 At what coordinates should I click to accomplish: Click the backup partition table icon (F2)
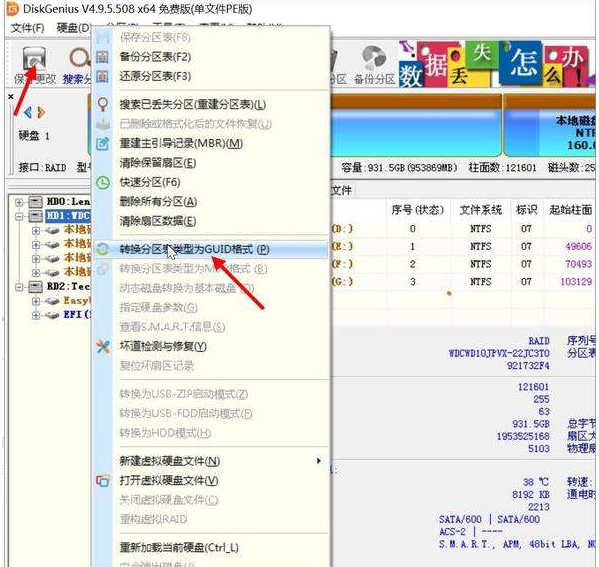(102, 57)
